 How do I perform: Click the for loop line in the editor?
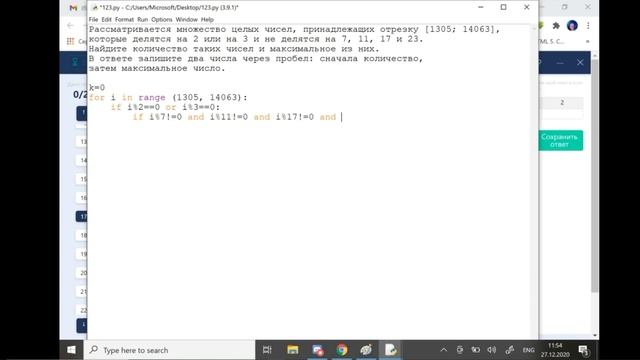click(x=168, y=98)
